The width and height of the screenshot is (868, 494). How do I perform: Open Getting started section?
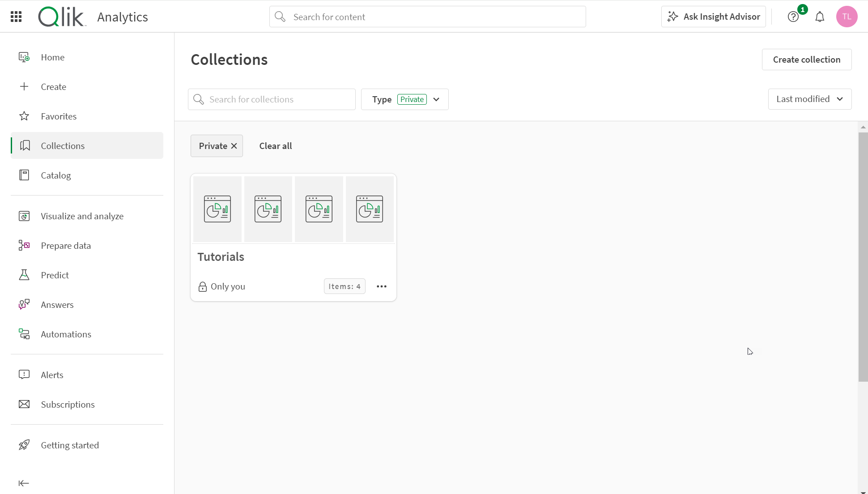tap(70, 445)
